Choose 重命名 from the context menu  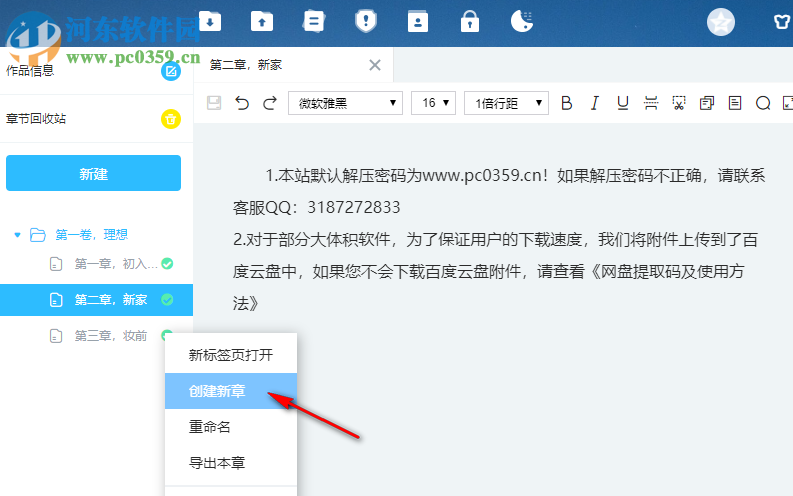(231, 427)
